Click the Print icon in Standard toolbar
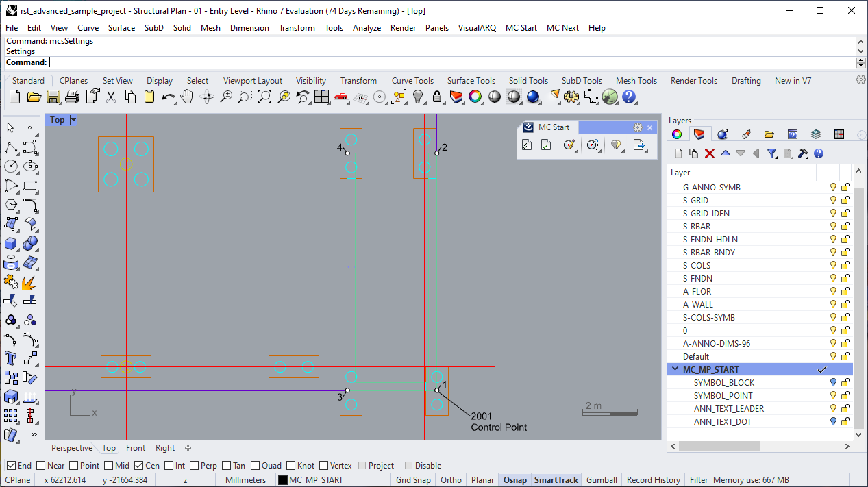 73,97
